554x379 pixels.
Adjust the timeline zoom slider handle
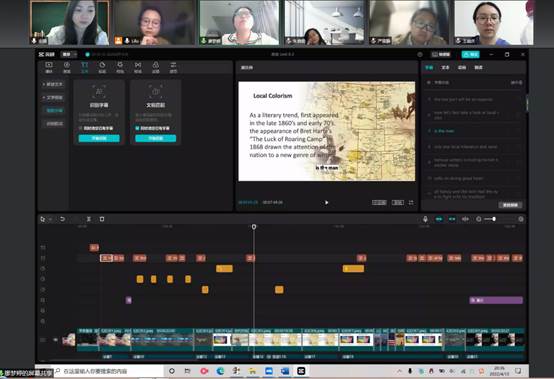tap(494, 219)
